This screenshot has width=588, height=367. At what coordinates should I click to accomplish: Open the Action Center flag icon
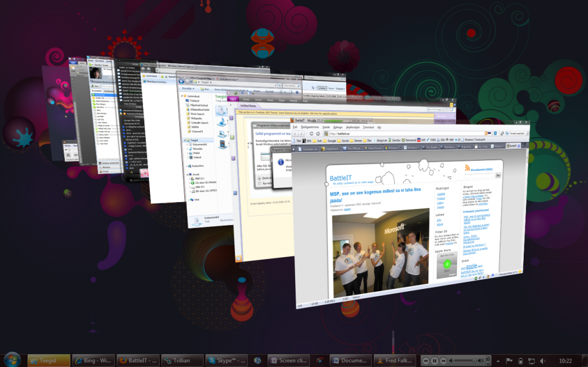509,361
